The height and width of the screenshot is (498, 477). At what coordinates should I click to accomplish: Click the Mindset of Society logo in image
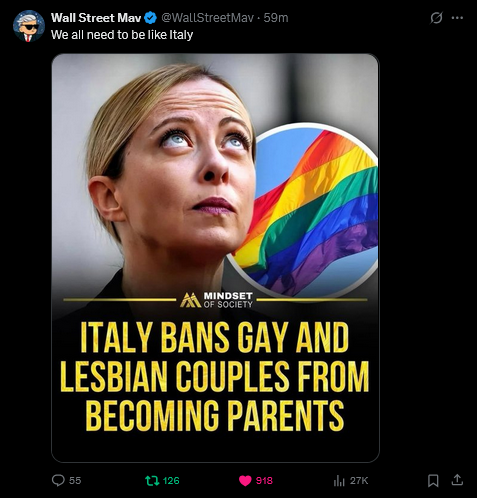[216, 300]
